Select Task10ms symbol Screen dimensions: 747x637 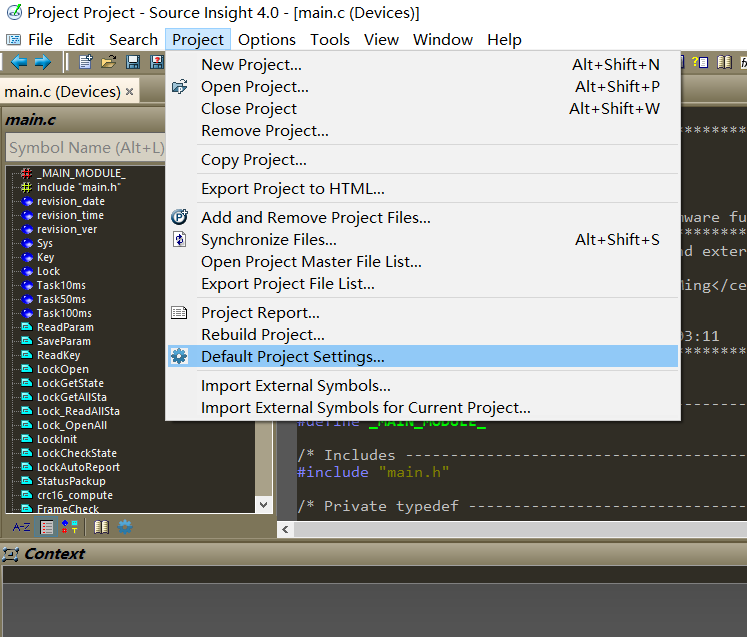[x=61, y=285]
